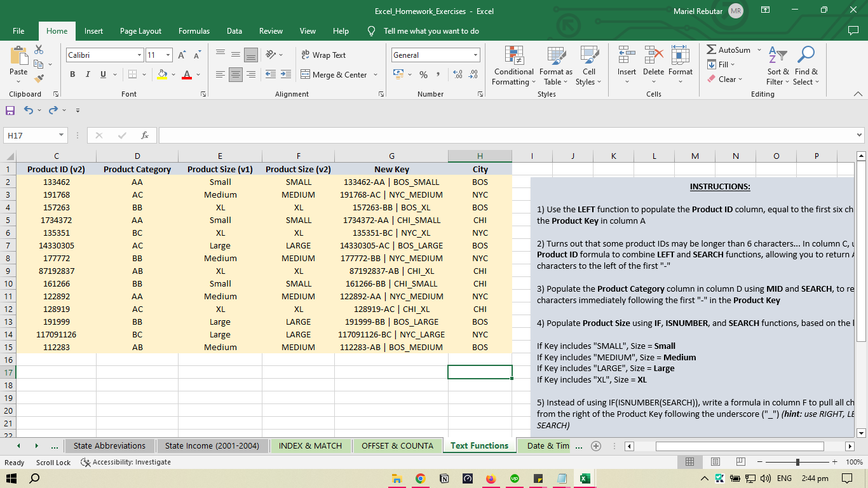The height and width of the screenshot is (488, 868).
Task: Click the Format Painter brush icon
Action: 39,79
